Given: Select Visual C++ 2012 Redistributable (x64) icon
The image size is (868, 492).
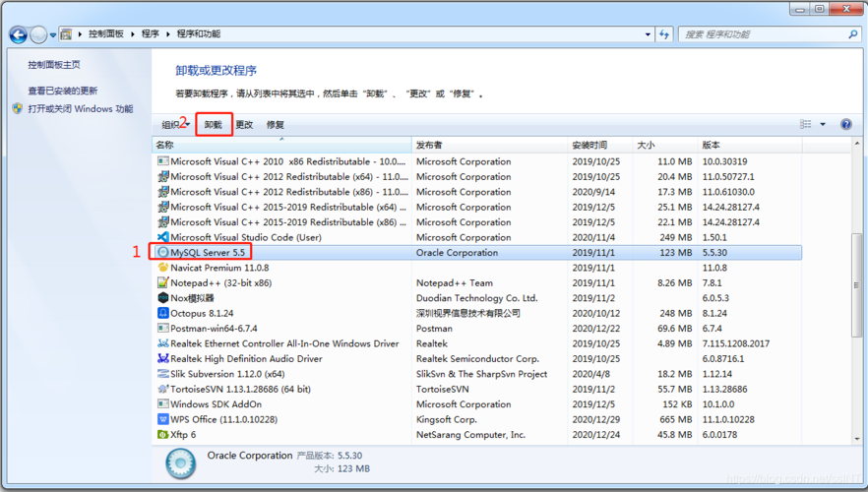Looking at the screenshot, I should [162, 176].
